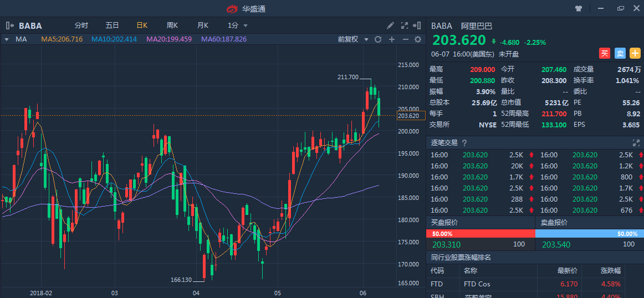Click the 211.700 high price label on chart

[348, 77]
